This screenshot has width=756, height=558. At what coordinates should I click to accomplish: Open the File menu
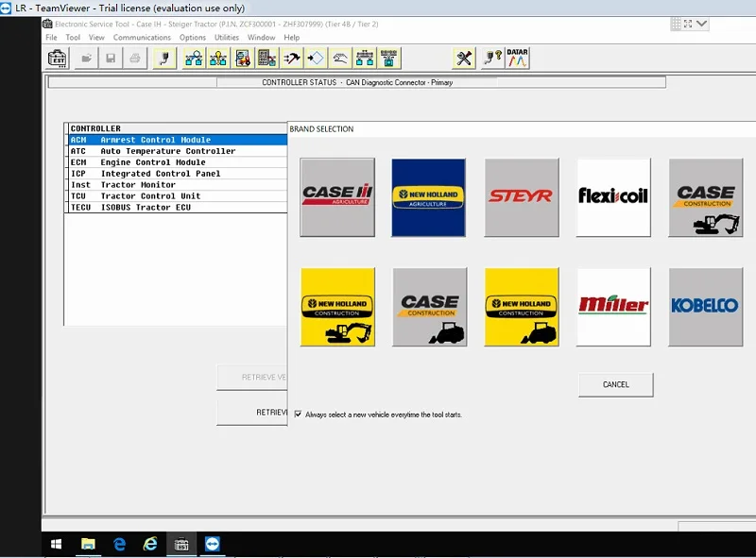click(51, 37)
